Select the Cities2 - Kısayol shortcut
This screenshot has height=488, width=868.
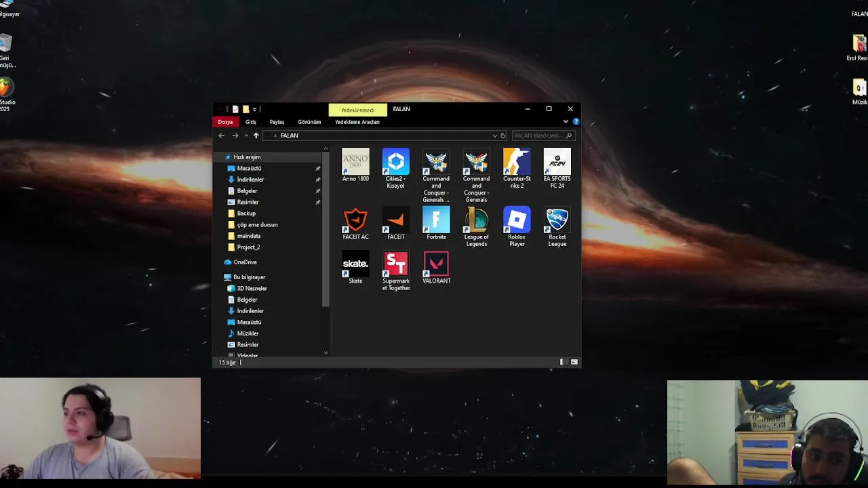[395, 168]
